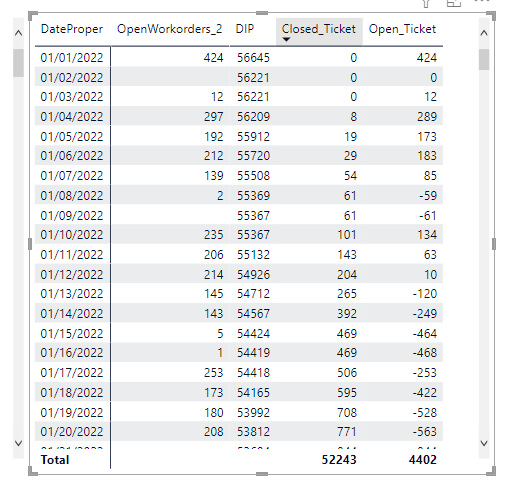Select date cell 01/13/2022
516x490 pixels.
coord(72,294)
